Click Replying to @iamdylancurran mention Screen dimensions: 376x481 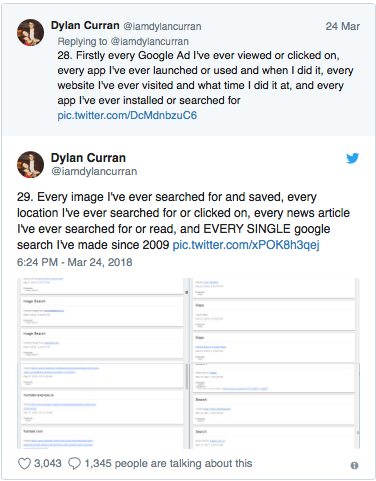coord(149,41)
